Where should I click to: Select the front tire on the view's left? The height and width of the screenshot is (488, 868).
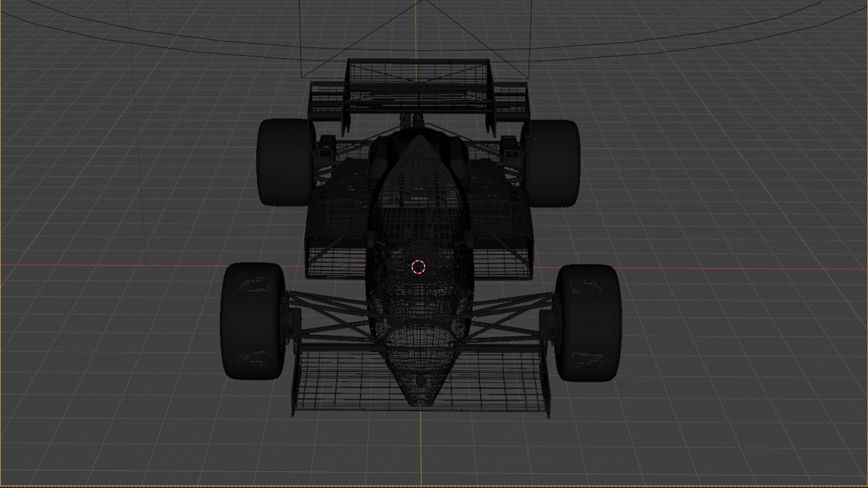(252, 321)
